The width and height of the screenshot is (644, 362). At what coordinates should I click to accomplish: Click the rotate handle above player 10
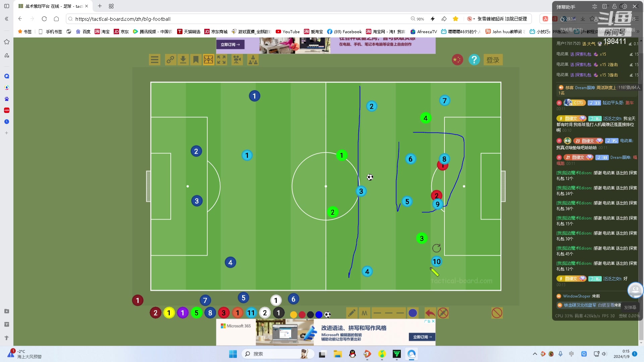(436, 248)
